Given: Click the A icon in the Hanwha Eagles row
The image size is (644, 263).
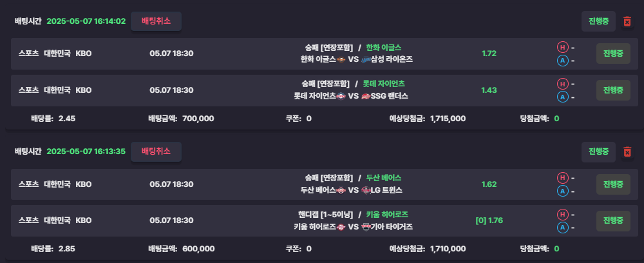Looking at the screenshot, I should [x=562, y=61].
